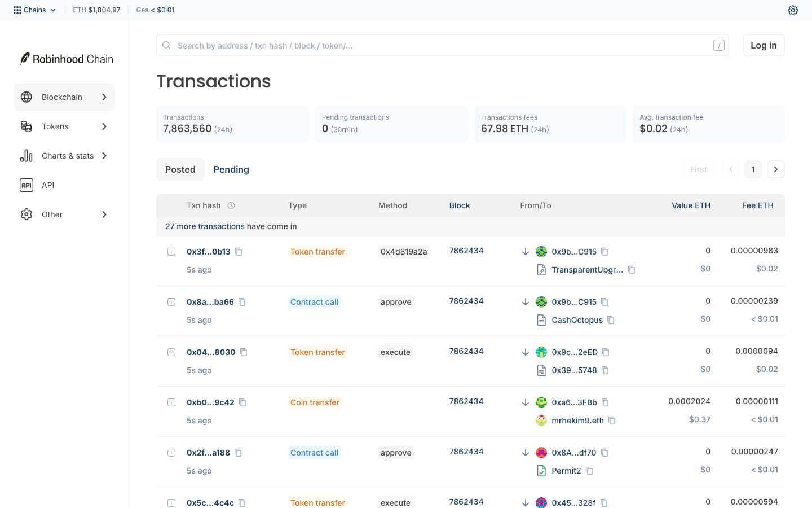Click the Log in button
Image resolution: width=812 pixels, height=508 pixels.
pos(764,45)
